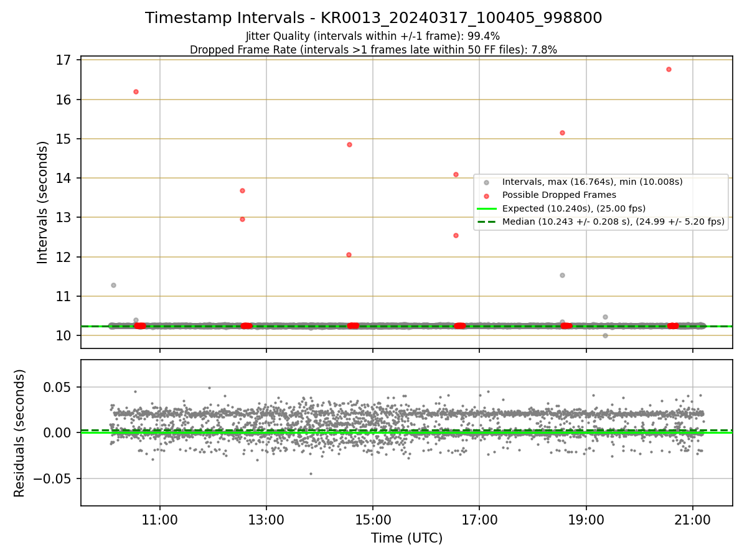
Task: Click the 'Jitter Quality' 99.4% subtitle line
Action: point(373,36)
